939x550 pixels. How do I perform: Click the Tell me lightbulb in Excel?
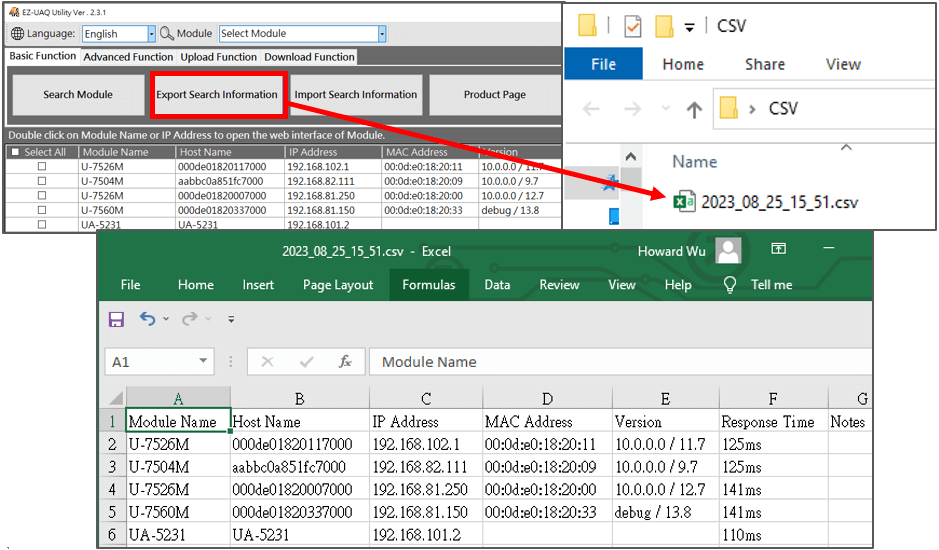(729, 285)
